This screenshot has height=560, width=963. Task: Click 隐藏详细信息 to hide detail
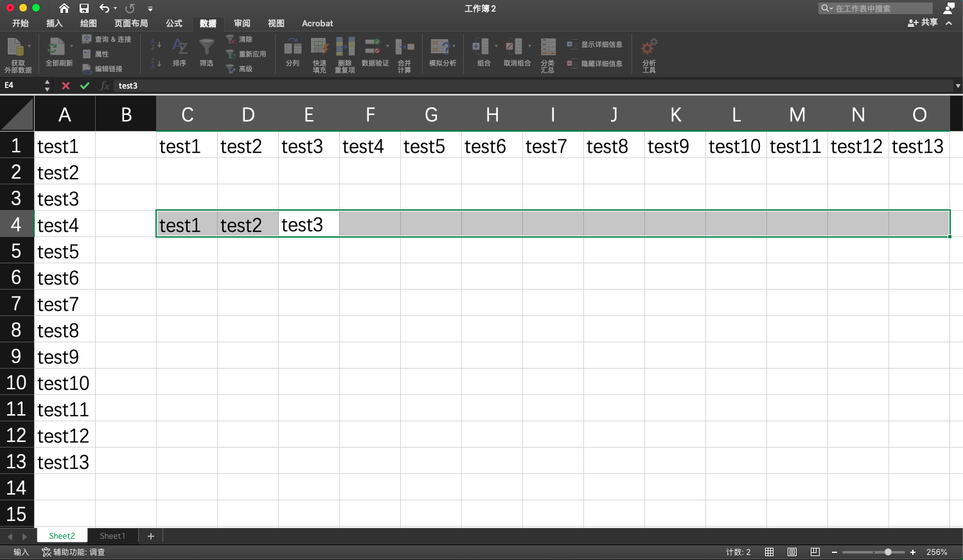point(595,64)
